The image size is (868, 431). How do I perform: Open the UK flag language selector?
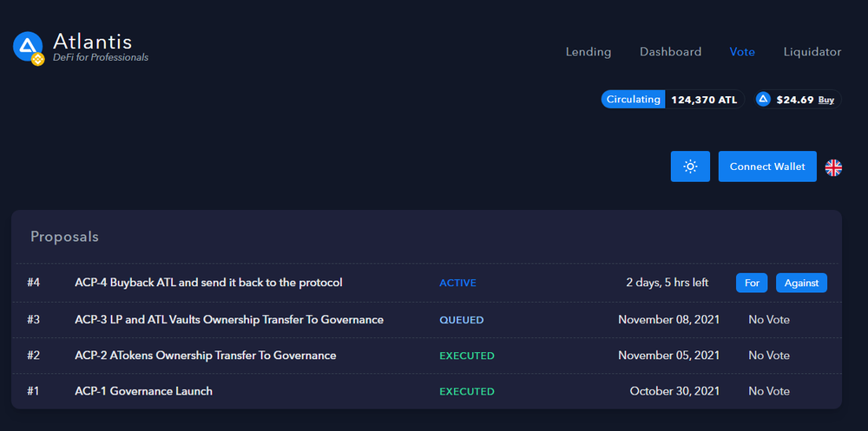pos(833,167)
